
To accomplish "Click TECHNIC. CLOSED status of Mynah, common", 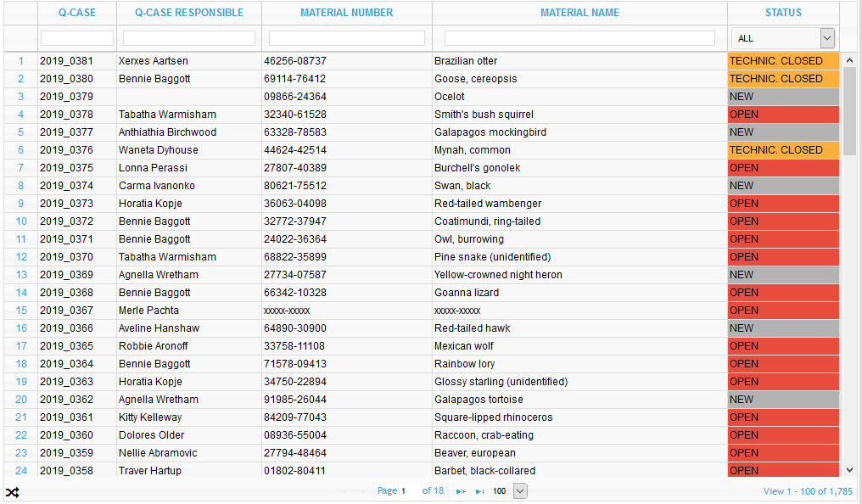I will pyautogui.click(x=783, y=150).
